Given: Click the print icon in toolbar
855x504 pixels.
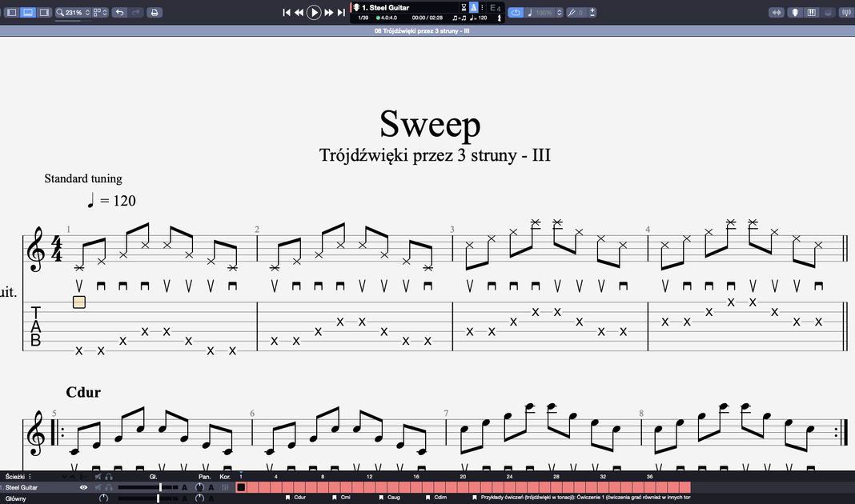Looking at the screenshot, I should click(155, 13).
